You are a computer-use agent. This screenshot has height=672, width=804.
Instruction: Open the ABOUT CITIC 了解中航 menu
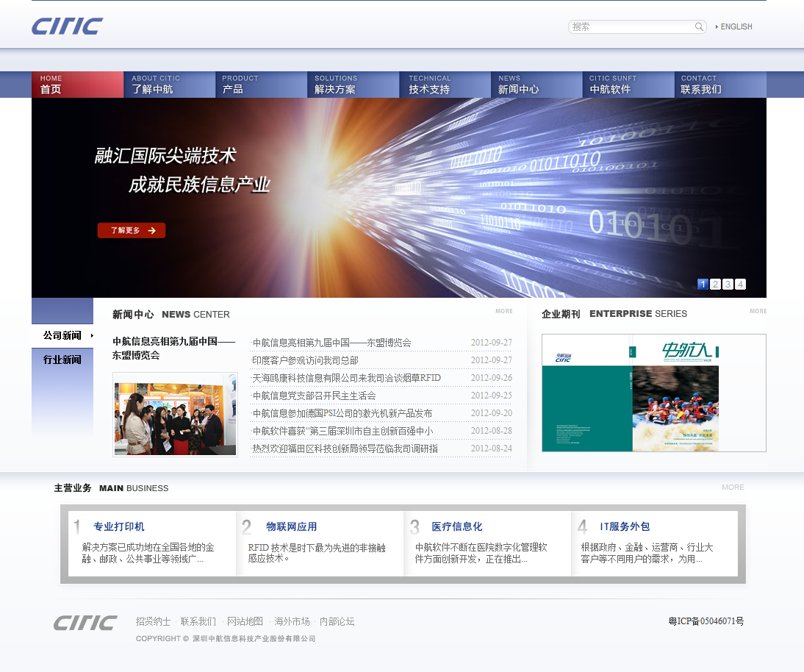pyautogui.click(x=169, y=85)
